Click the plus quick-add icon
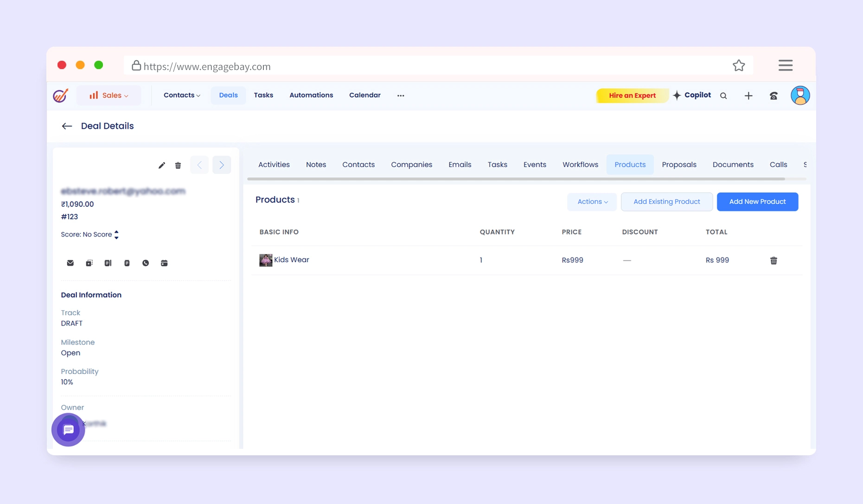This screenshot has width=863, height=504. click(748, 96)
